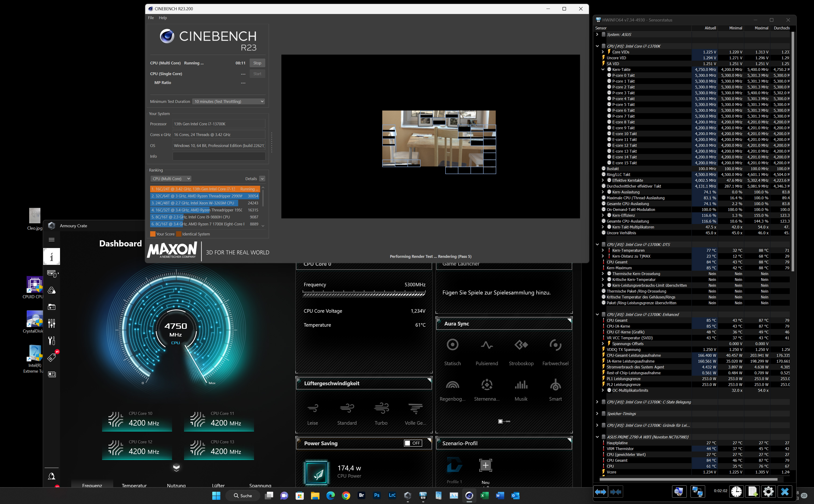814x504 pixels.
Task: Click Details in the Ranking section
Action: click(251, 179)
